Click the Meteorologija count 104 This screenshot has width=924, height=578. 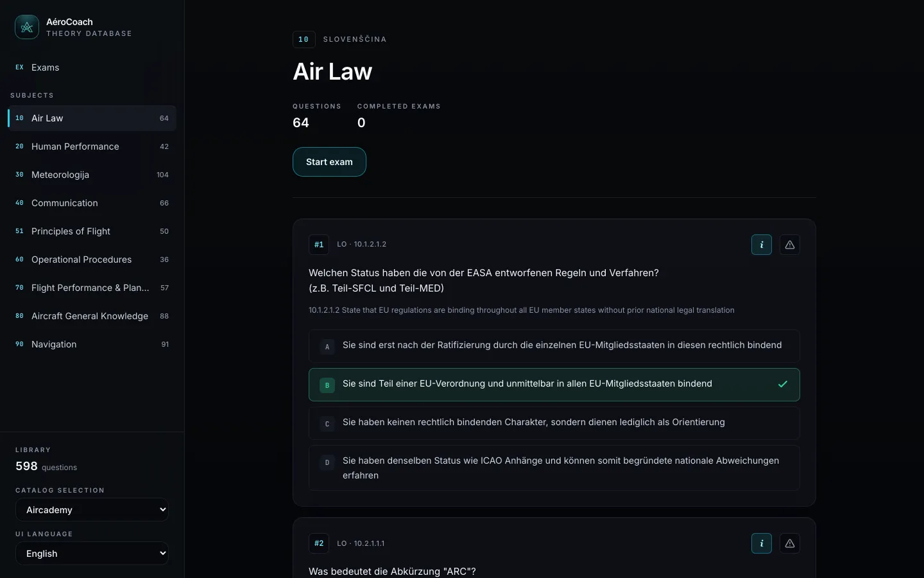pyautogui.click(x=162, y=175)
